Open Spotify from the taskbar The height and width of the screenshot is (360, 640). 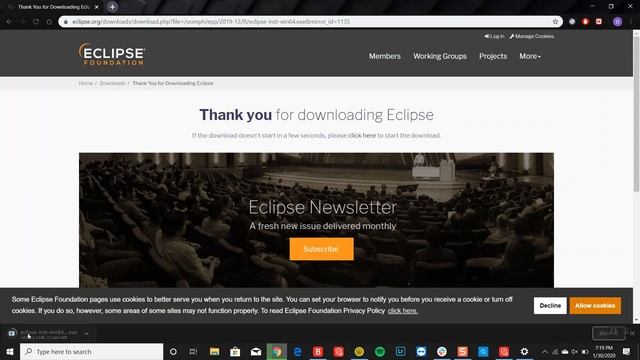380,351
